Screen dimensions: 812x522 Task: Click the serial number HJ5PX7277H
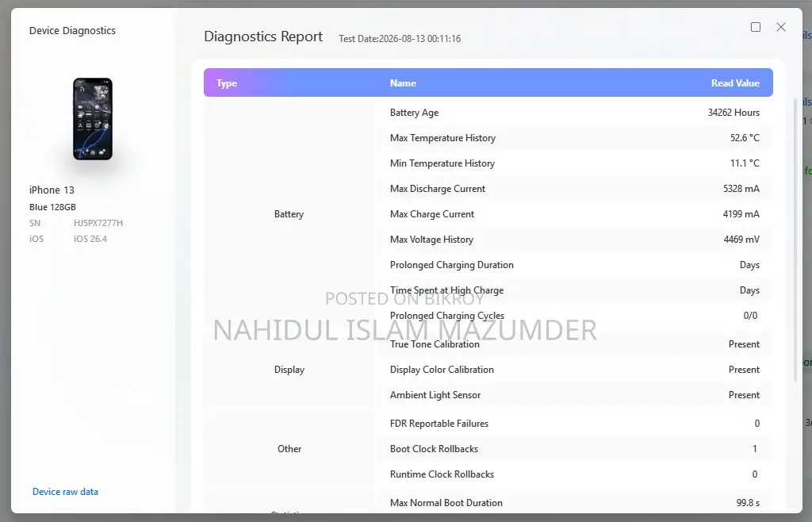click(x=98, y=223)
